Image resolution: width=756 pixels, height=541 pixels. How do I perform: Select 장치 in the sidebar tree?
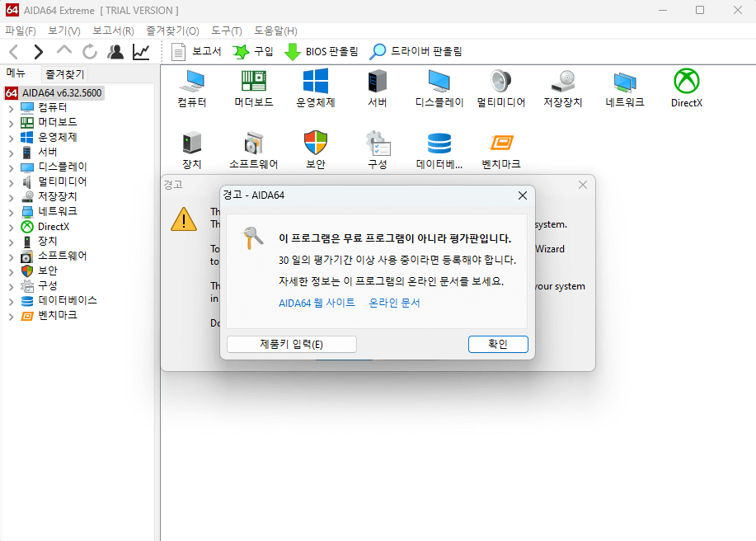48,241
